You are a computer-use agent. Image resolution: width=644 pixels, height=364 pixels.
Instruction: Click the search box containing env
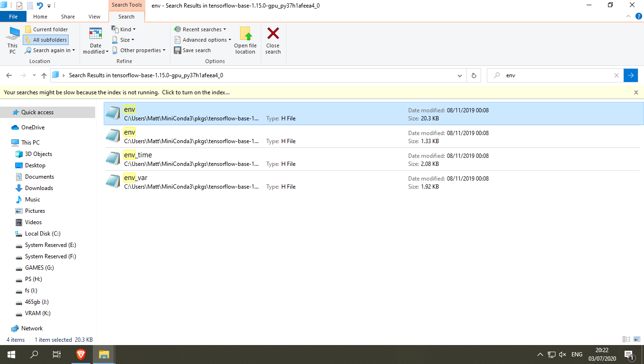(x=555, y=75)
